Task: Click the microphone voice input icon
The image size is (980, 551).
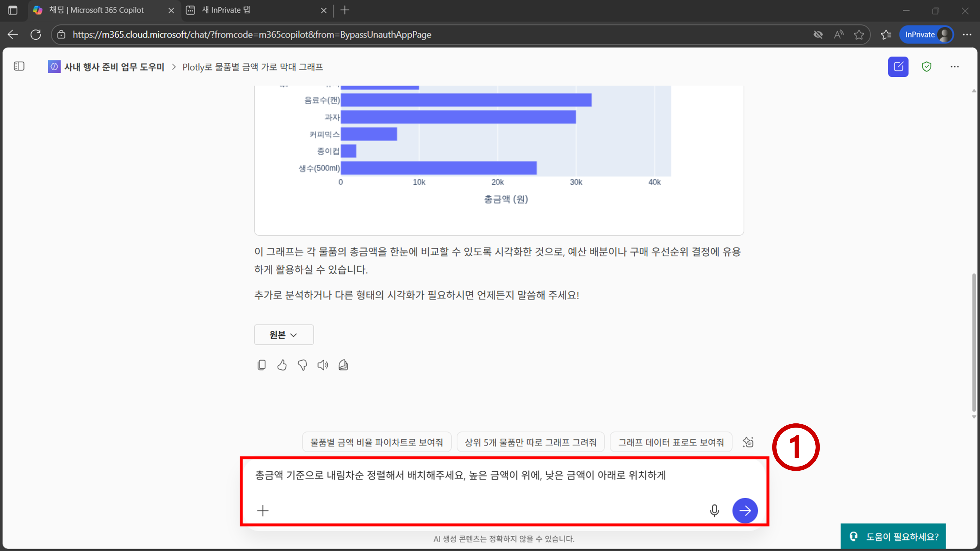Action: coord(714,510)
